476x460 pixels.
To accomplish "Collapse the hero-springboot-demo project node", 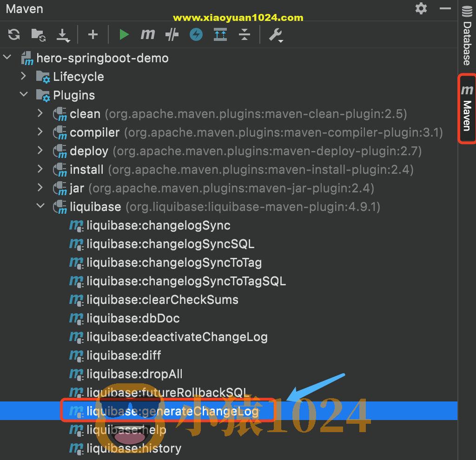I will point(7,58).
